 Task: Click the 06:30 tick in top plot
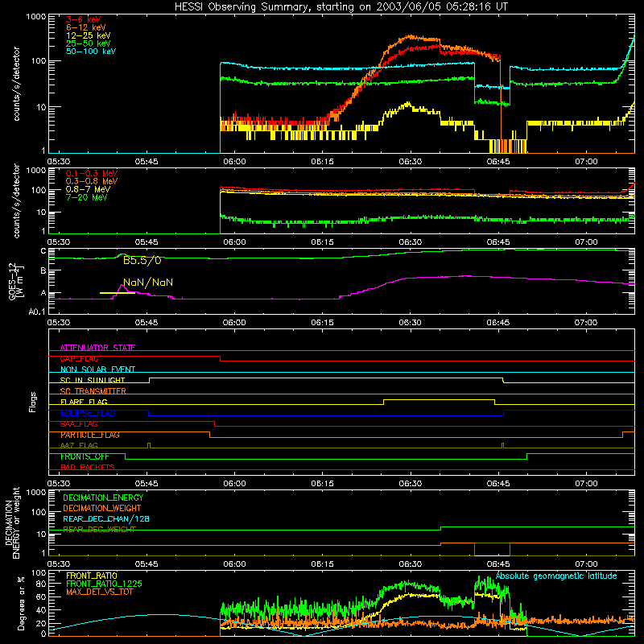(x=411, y=162)
